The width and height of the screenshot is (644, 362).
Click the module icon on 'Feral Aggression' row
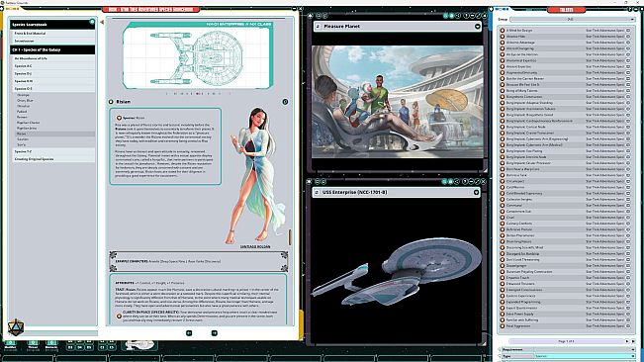point(628,325)
